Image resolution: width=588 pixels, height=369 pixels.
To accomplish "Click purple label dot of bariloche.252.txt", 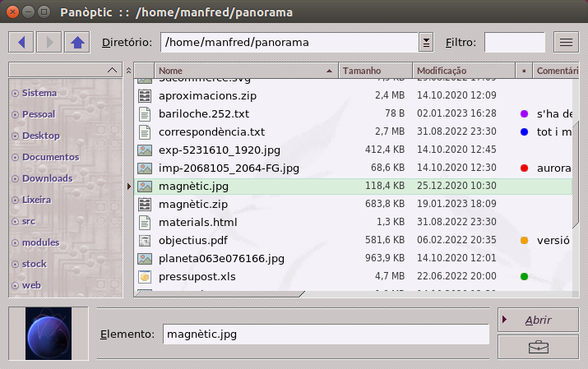I will tap(524, 114).
